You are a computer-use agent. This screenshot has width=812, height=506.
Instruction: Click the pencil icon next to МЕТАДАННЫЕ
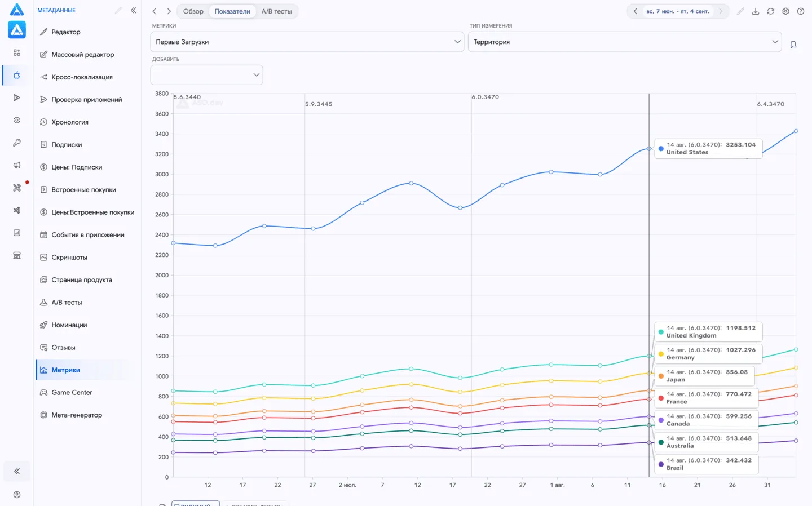coord(118,10)
